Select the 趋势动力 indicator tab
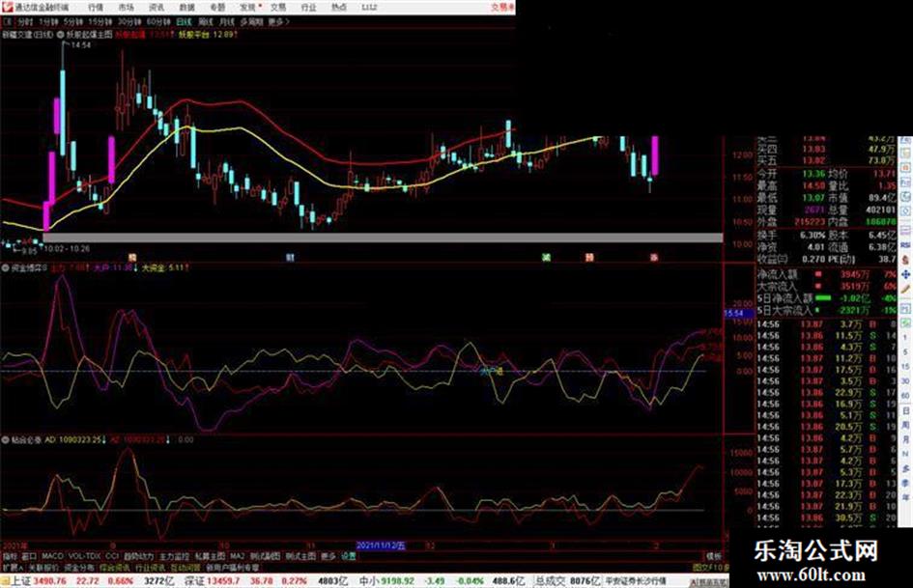The width and height of the screenshot is (913, 588). (139, 556)
